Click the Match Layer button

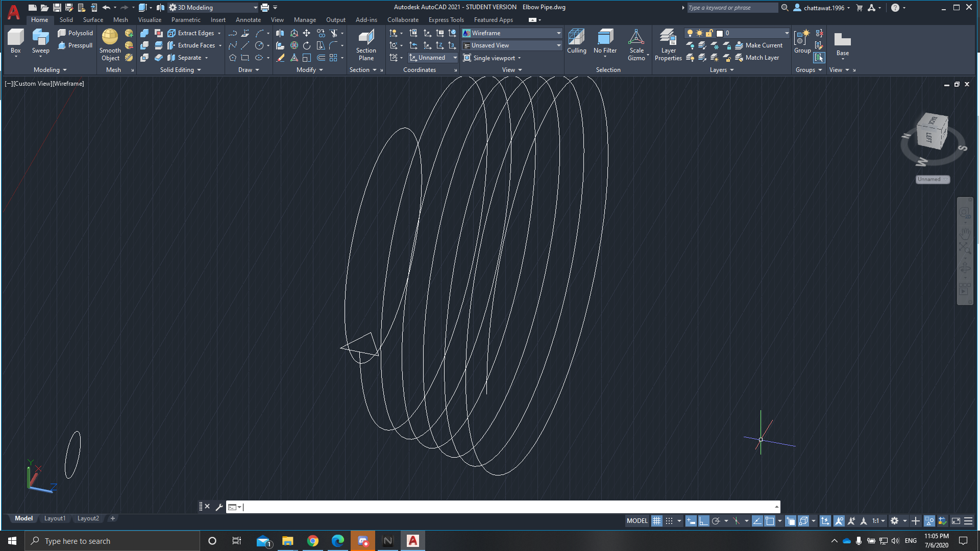click(x=760, y=57)
